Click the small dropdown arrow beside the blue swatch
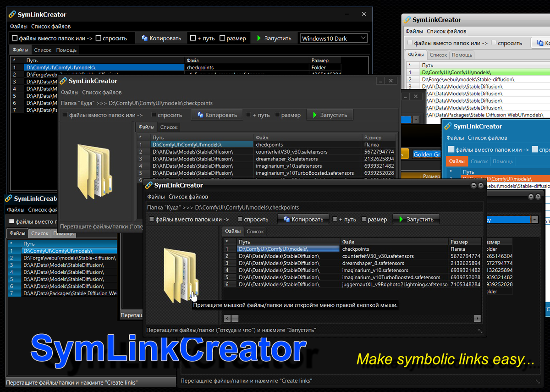The image size is (550, 392). pos(416,119)
